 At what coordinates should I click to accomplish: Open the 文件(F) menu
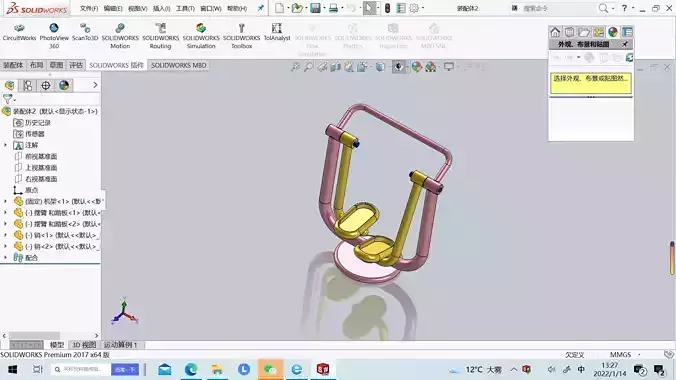89,8
